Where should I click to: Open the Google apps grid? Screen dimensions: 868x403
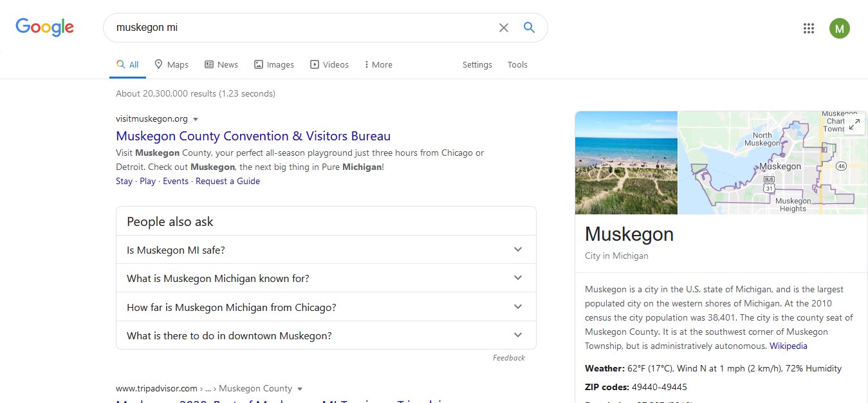point(809,28)
